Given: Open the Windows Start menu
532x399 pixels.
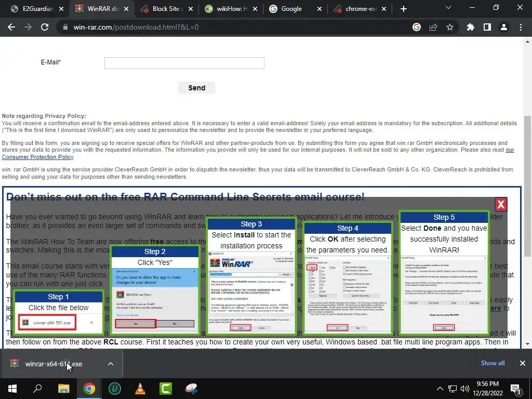Looking at the screenshot, I should [x=12, y=389].
